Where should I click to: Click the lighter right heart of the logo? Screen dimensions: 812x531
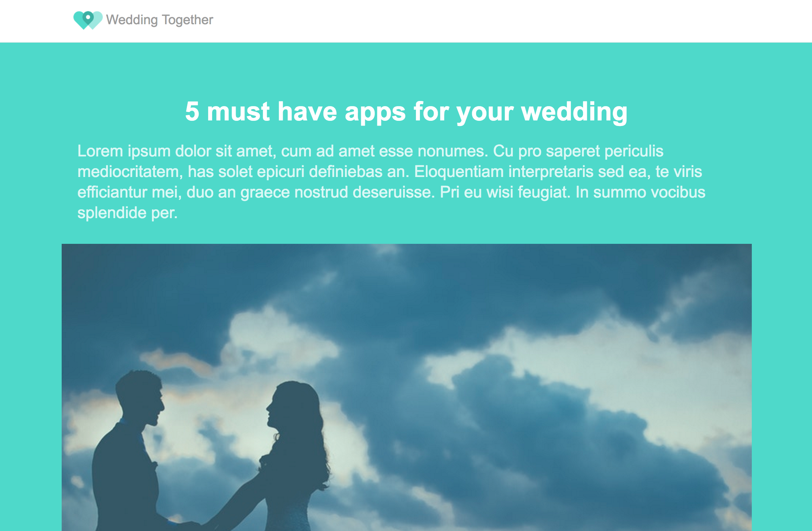(97, 19)
